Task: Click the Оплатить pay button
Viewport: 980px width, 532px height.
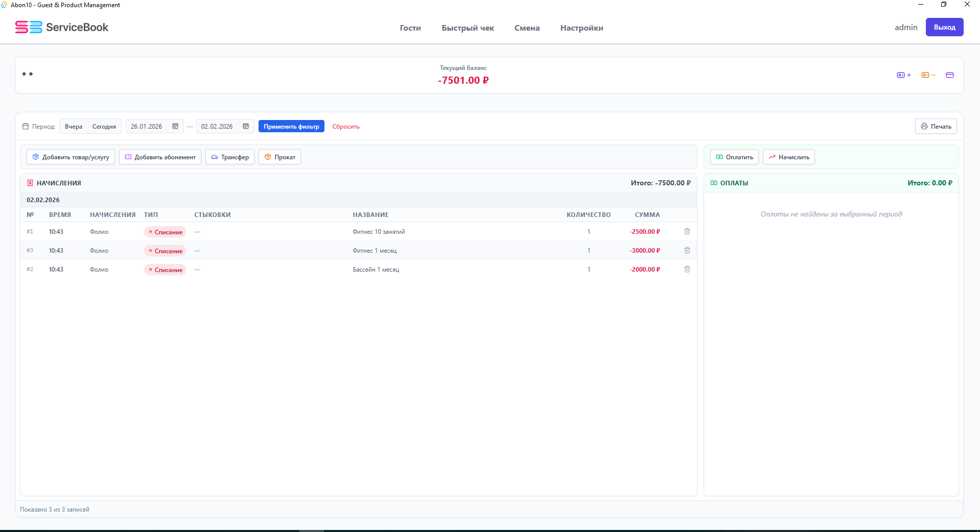Action: [x=734, y=157]
